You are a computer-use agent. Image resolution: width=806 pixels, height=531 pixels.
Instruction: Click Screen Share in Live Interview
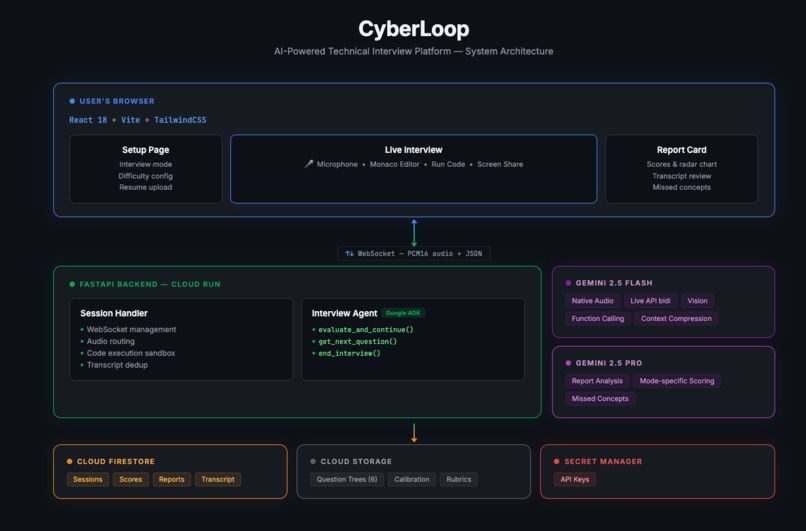coord(500,164)
